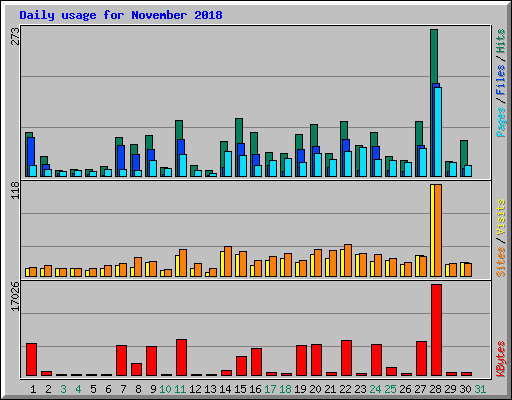This screenshot has height=400, width=512.
Task: Click day label 26 on the x-axis
Action: click(x=405, y=389)
